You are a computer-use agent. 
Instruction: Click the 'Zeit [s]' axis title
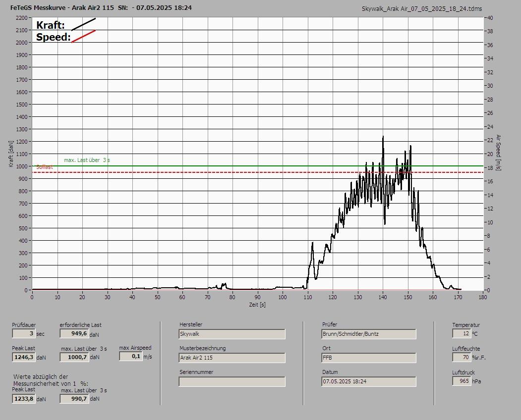tap(257, 305)
